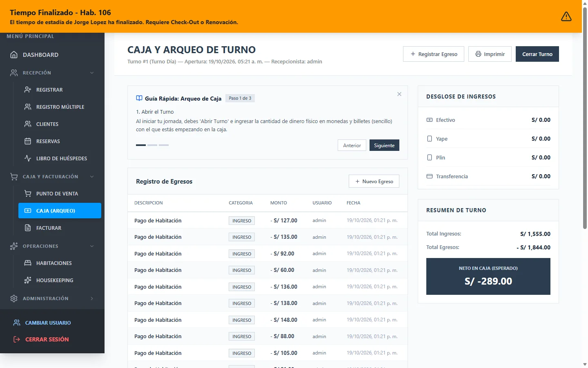Click the vertical page scrollbar
Screen dimensions: 588x368
click(x=585, y=119)
